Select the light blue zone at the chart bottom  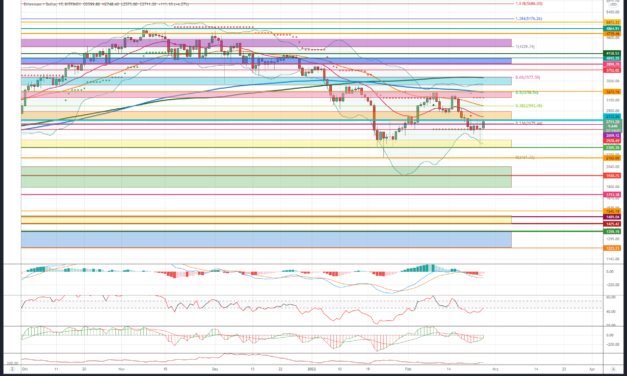click(266, 240)
